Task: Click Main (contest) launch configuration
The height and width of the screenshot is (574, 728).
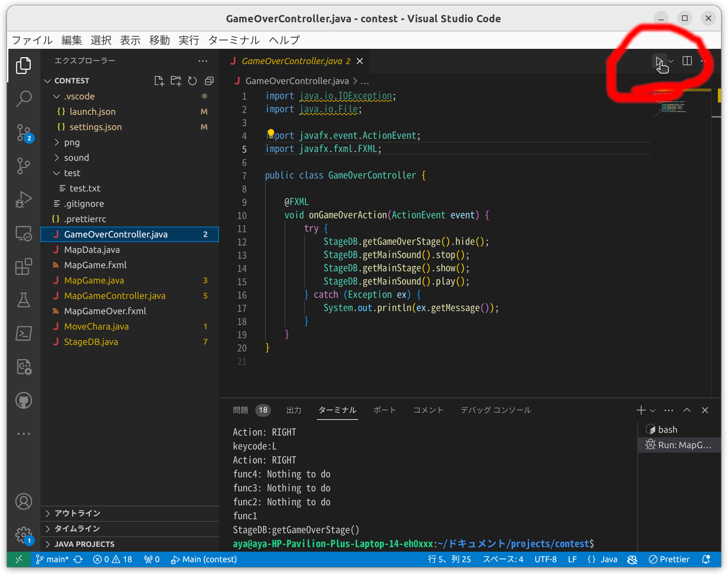Action: coord(204,559)
